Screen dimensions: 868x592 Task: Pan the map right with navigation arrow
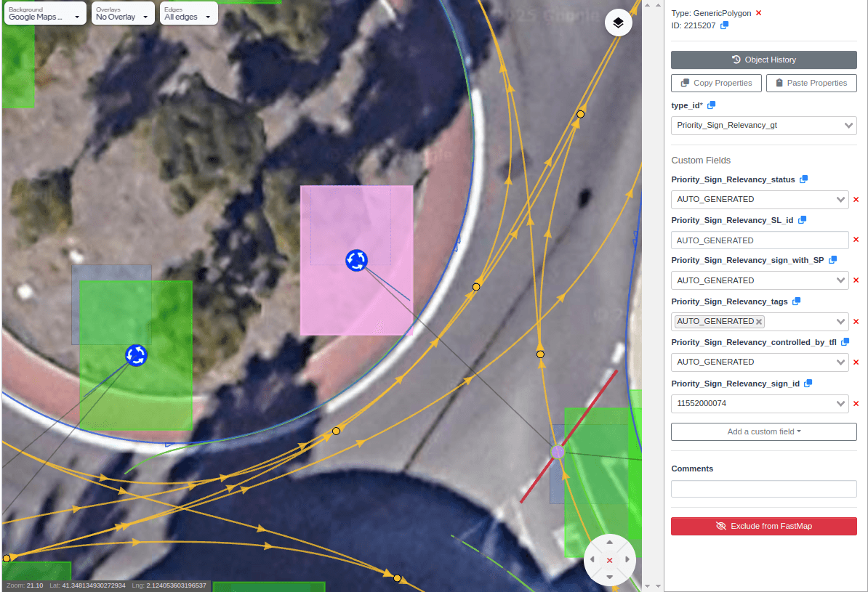pos(627,560)
